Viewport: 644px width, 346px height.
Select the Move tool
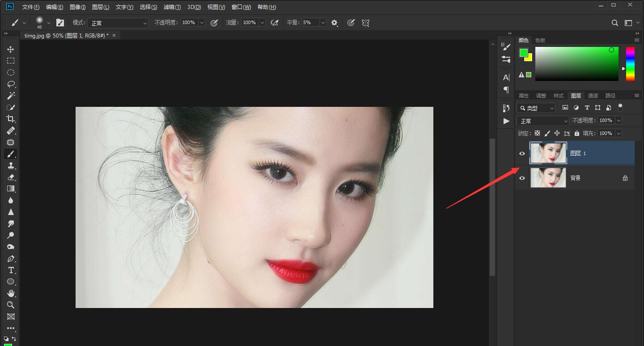(x=11, y=49)
